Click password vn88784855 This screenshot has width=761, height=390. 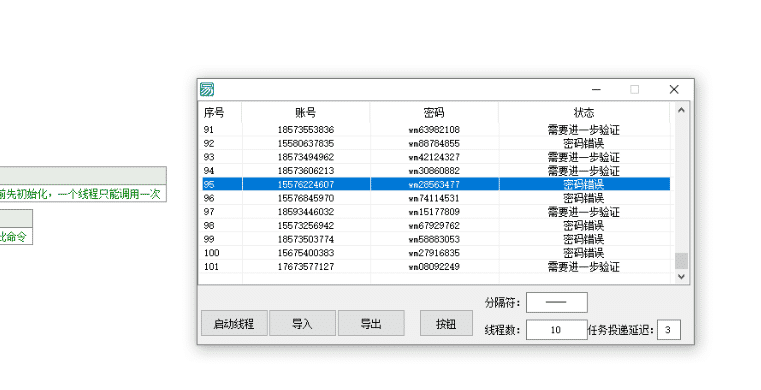coord(434,144)
